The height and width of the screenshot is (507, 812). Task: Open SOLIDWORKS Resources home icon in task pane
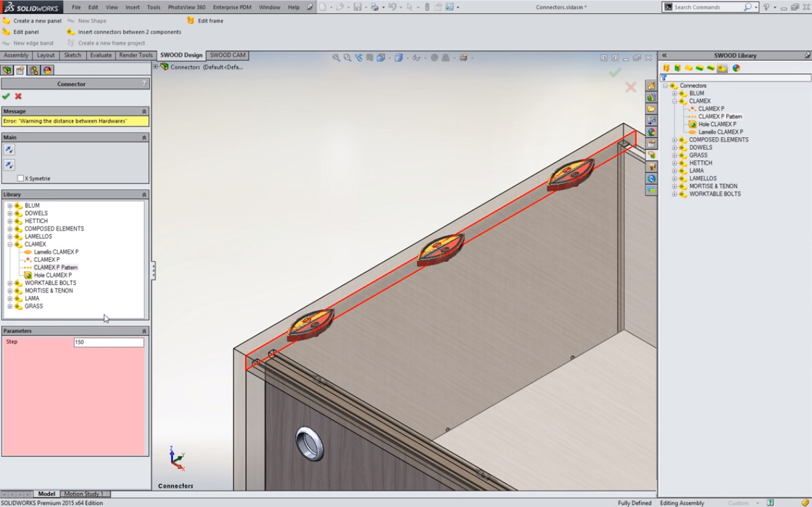pyautogui.click(x=651, y=86)
